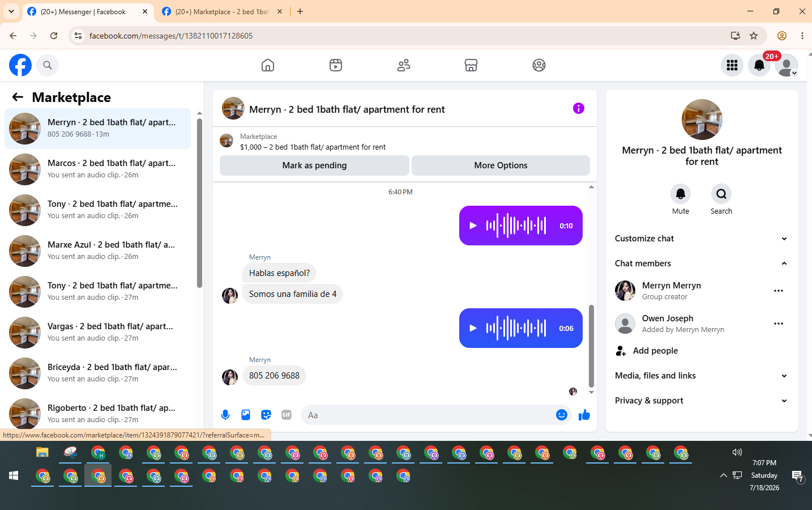Reload the current page

(x=54, y=36)
